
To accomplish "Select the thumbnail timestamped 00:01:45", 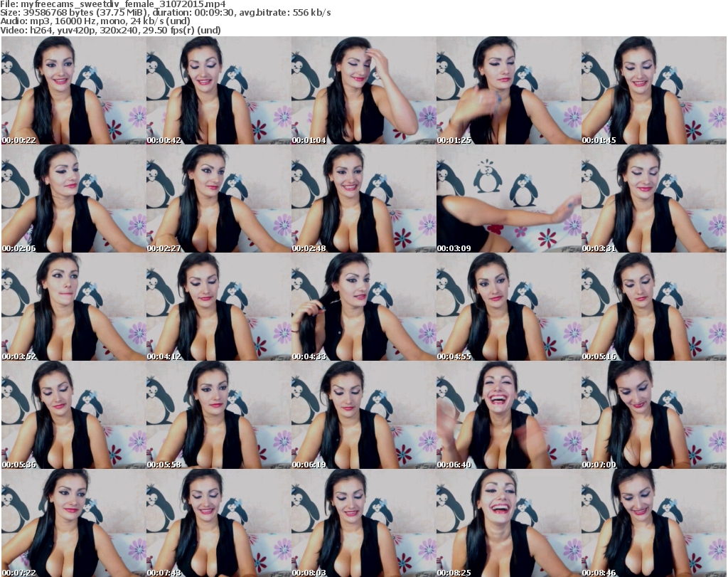I will click(654, 90).
